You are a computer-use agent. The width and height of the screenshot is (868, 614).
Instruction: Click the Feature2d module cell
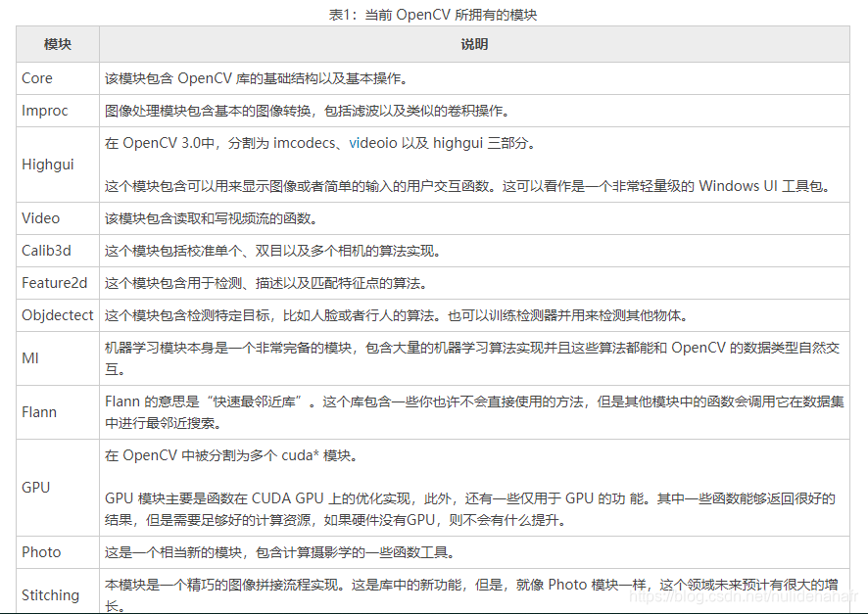58,283
